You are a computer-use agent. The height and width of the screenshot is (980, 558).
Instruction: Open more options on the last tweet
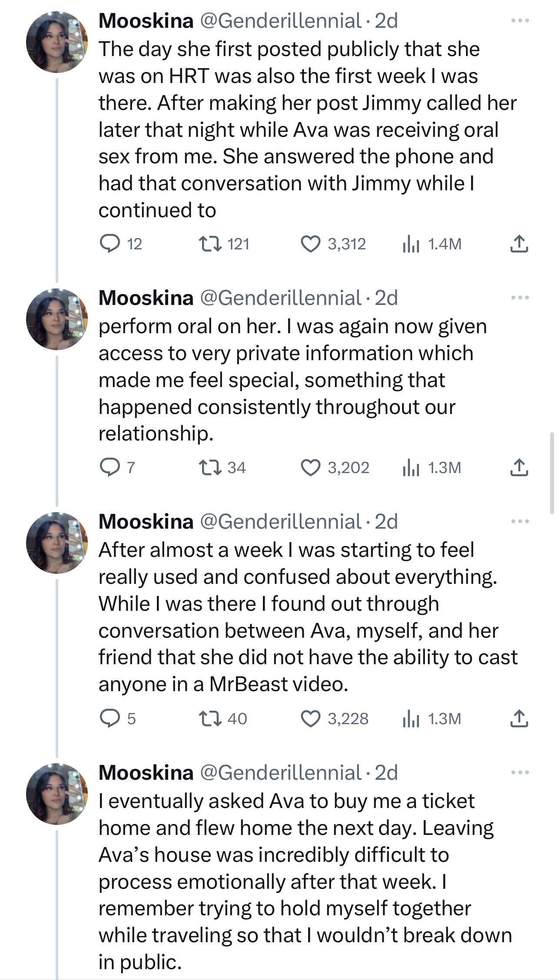pyautogui.click(x=520, y=772)
